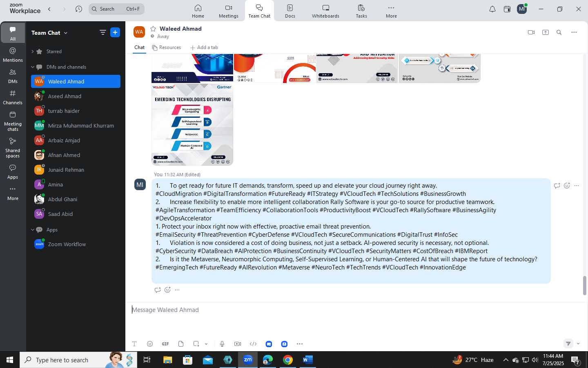The image size is (588, 368).
Task: Open chat with Saad Abid
Action: point(76,214)
